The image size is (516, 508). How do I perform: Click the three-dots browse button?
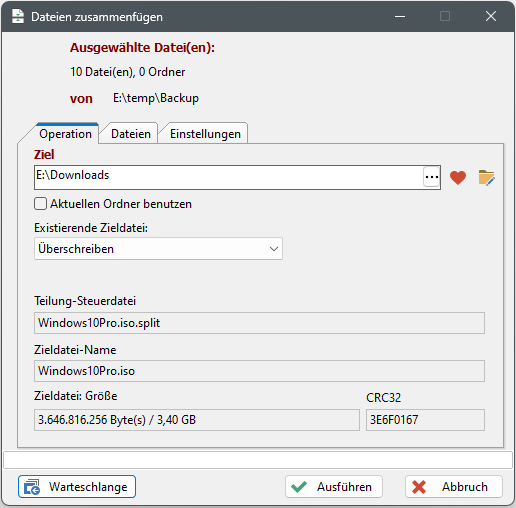point(432,177)
